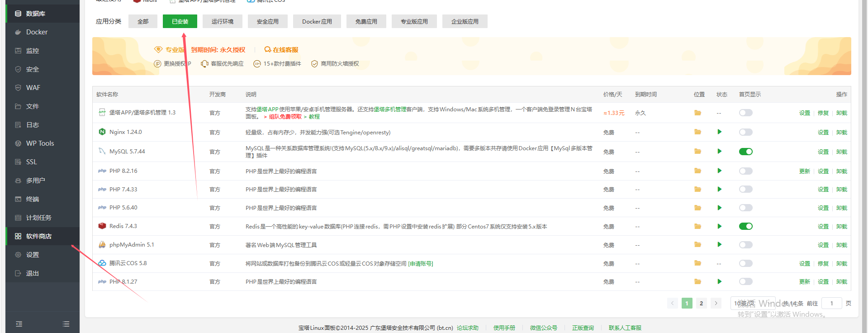Viewport: 868px width, 333px height.
Task: Click the status play icon for PHP 8.2.16
Action: 719,171
